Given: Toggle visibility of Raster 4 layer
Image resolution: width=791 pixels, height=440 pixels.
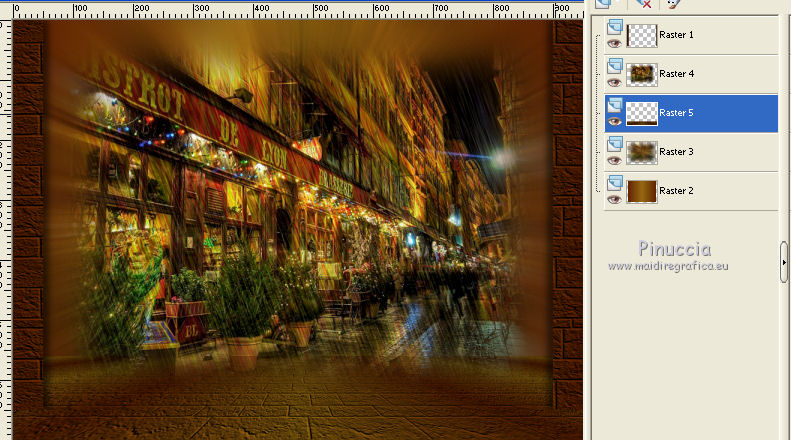Looking at the screenshot, I should tap(614, 82).
